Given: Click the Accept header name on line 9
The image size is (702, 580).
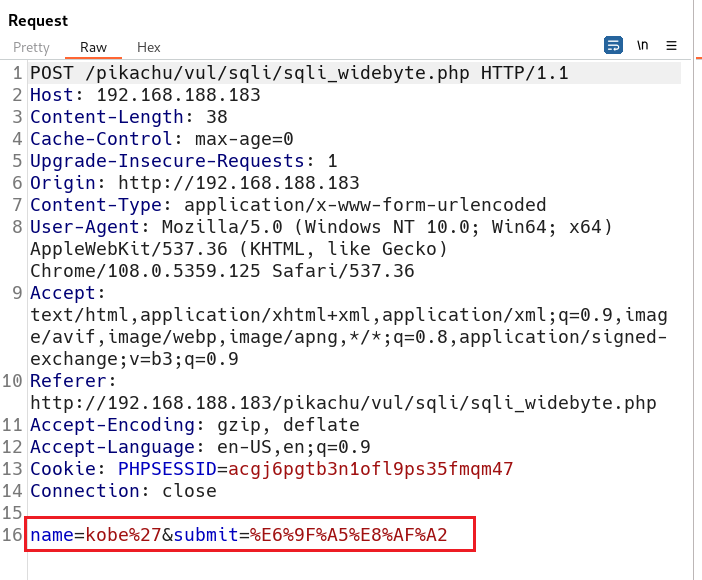Looking at the screenshot, I should 63,293.
